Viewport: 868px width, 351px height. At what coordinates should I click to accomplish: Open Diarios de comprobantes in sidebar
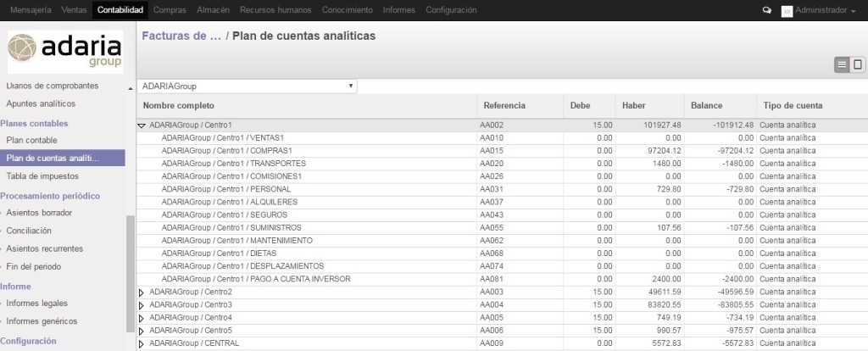click(x=52, y=86)
